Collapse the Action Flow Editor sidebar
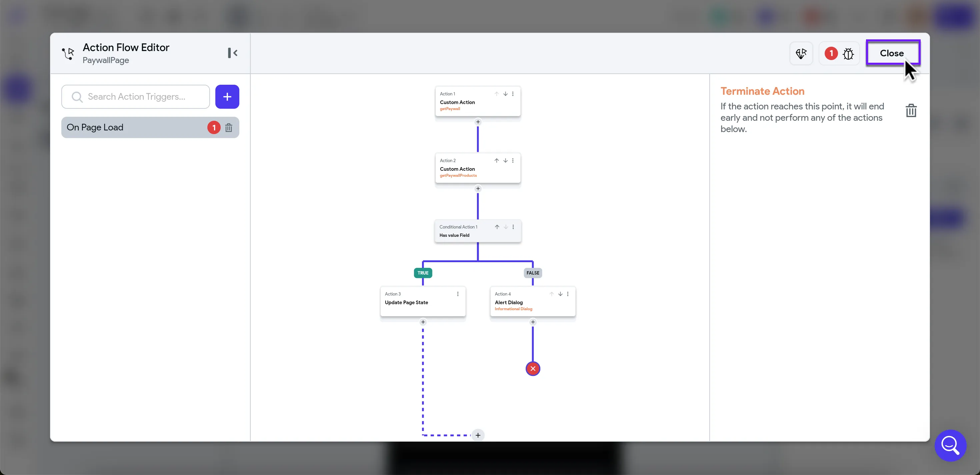Screen dimensions: 980x475 point(232,53)
